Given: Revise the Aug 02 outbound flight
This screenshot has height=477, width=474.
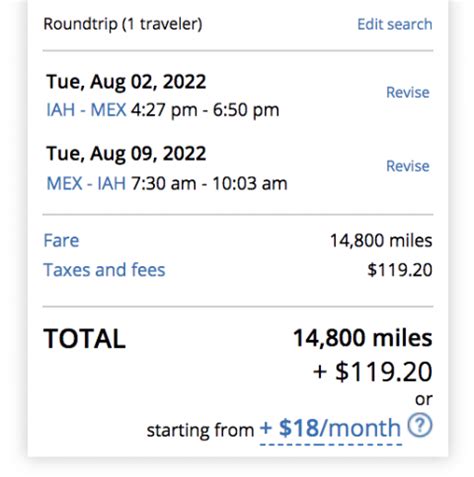Looking at the screenshot, I should coord(408,92).
